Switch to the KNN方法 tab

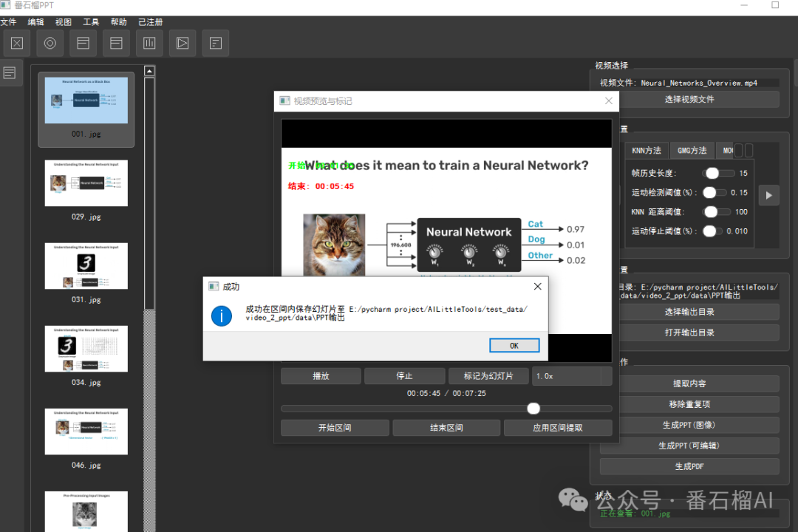[647, 151]
